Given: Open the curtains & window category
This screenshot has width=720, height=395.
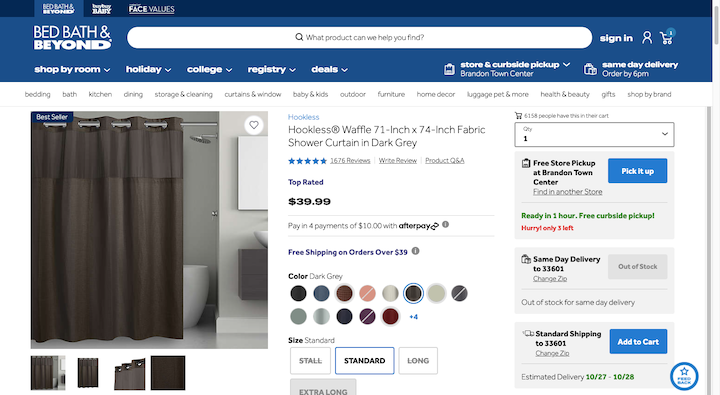Looking at the screenshot, I should click(x=253, y=94).
